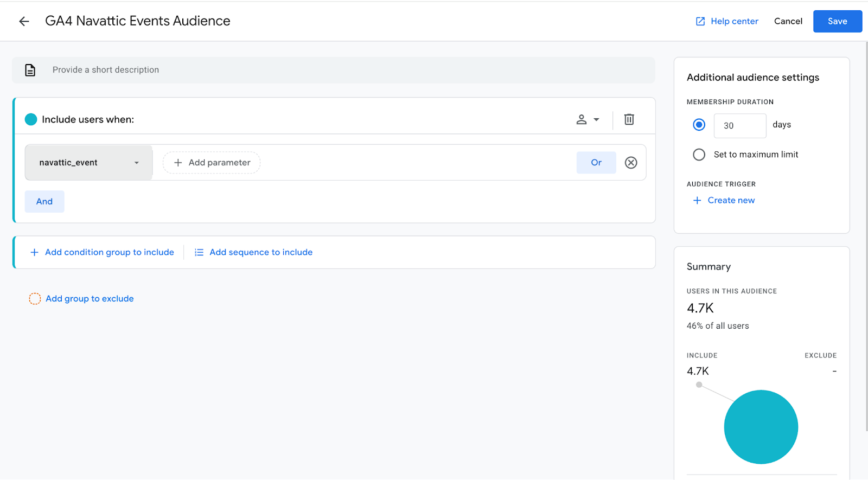Click the description document icon
The height and width of the screenshot is (480, 868).
pos(30,70)
